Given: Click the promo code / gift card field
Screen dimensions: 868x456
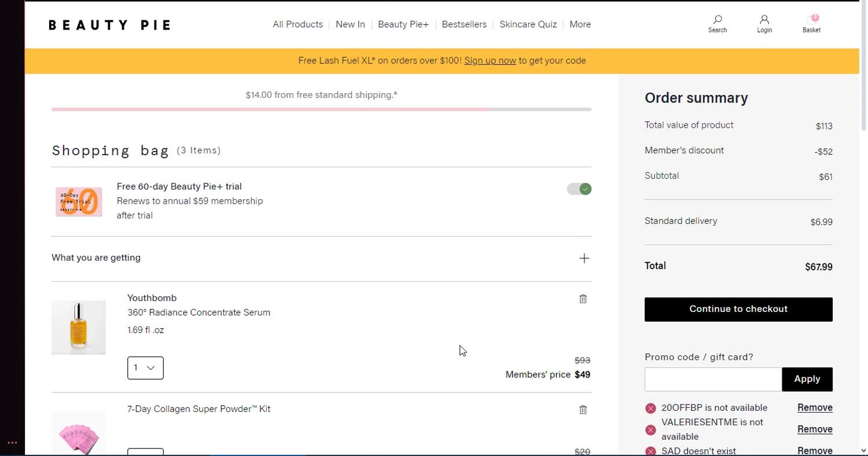Looking at the screenshot, I should pos(713,380).
